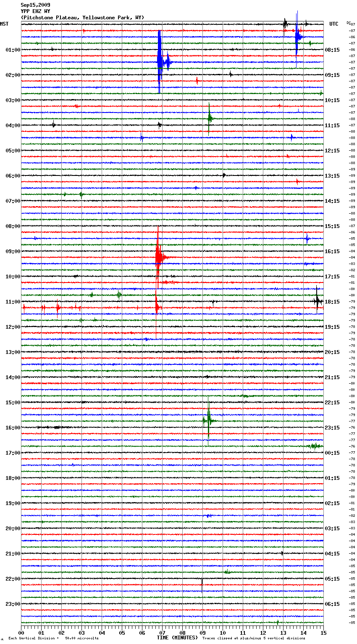357x644 pixels.
Task: Click the UTC column header
Action: pos(333,24)
